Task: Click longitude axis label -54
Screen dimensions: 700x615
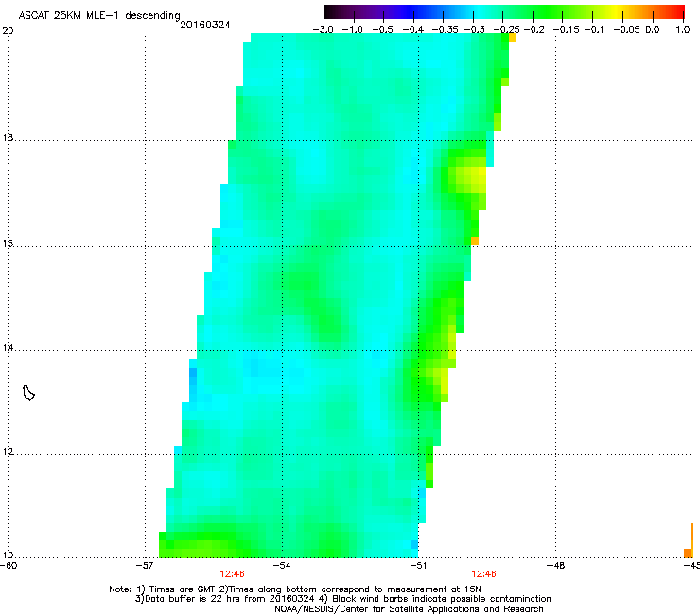Action: click(x=282, y=566)
